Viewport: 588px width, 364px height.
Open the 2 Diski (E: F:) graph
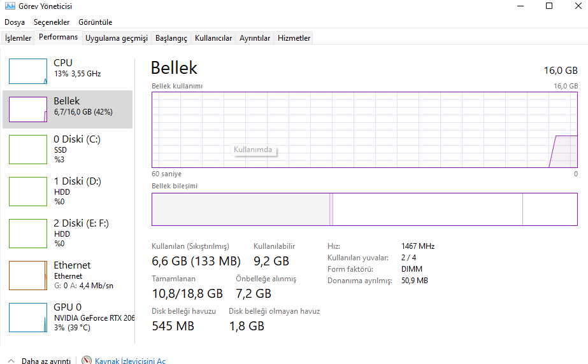tap(28, 233)
